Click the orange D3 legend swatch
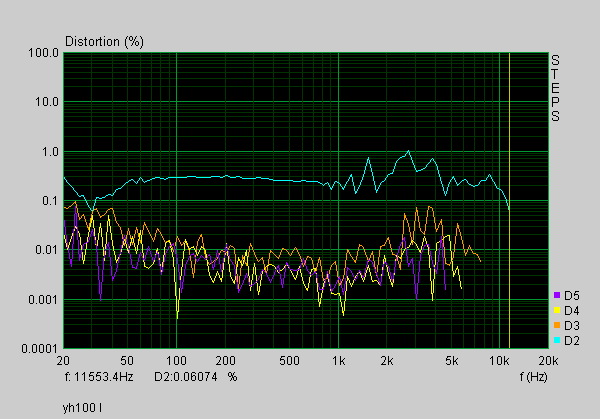The image size is (600, 419). click(557, 325)
